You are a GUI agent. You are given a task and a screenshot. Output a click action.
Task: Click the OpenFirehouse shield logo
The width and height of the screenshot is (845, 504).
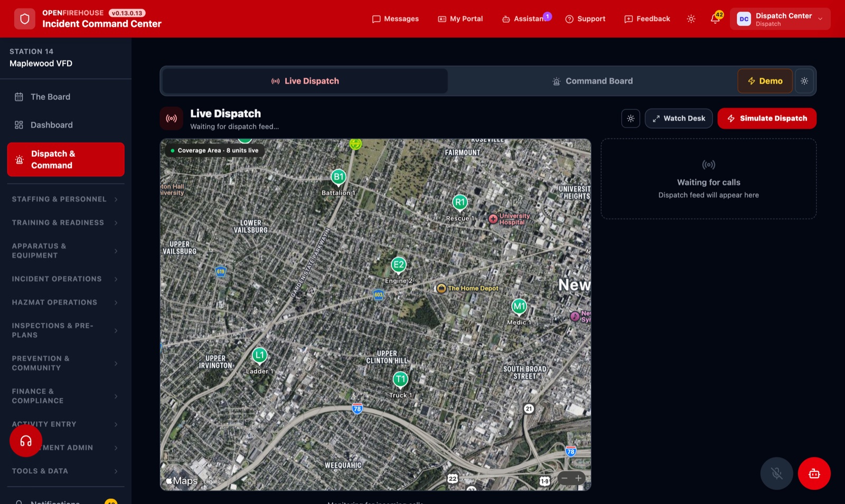click(x=25, y=19)
